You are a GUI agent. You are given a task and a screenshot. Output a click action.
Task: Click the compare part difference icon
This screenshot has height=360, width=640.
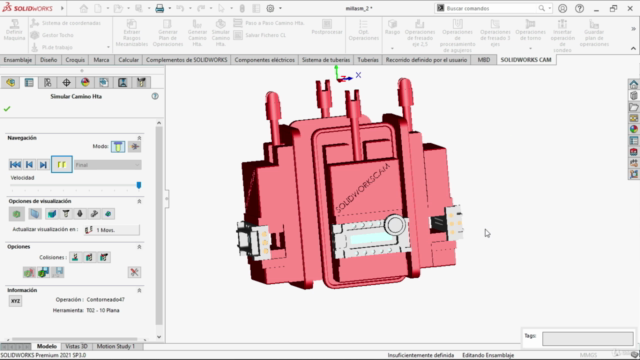29,272
